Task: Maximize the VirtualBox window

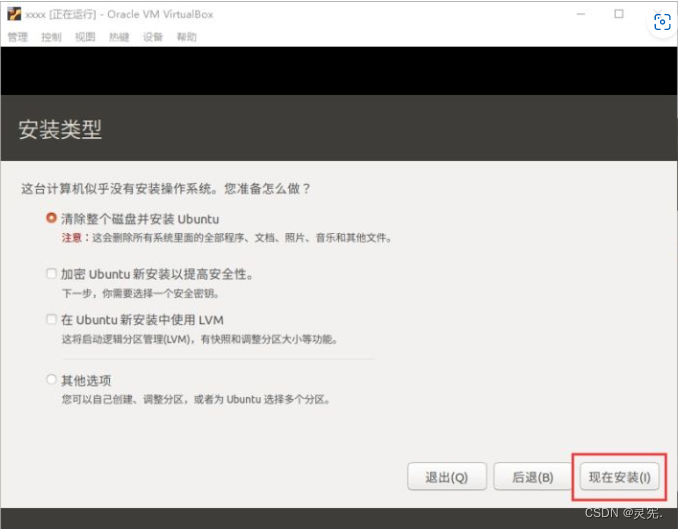Action: 619,14
